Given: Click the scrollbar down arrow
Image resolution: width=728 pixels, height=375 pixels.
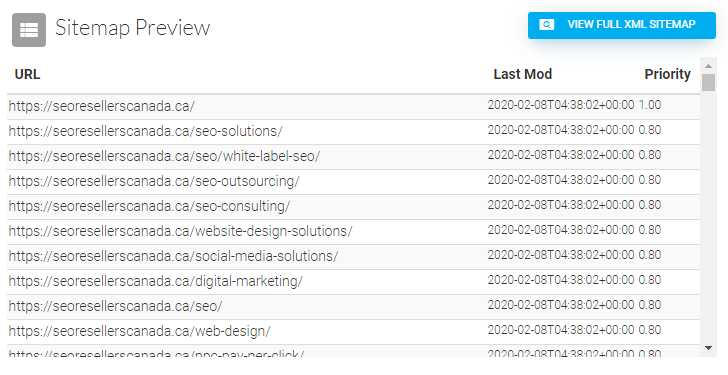Looking at the screenshot, I should 708,348.
